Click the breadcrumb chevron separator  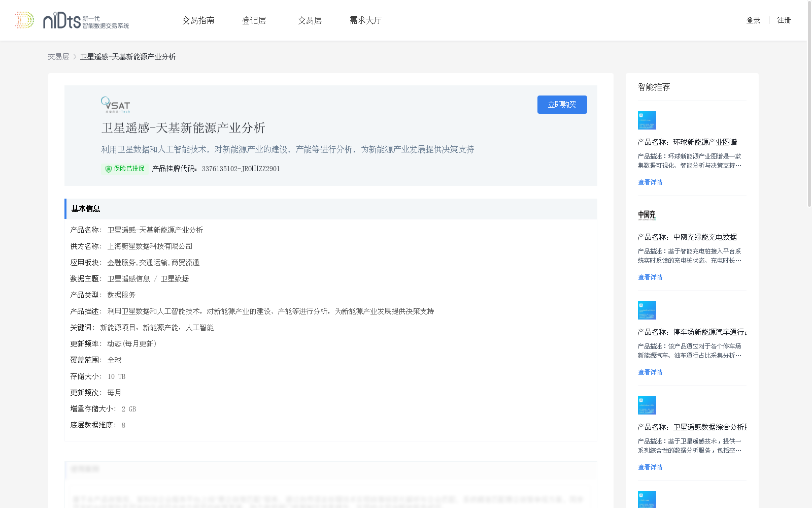click(75, 57)
